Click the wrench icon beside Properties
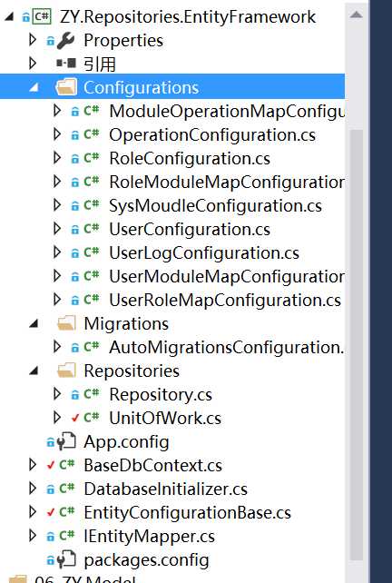 [65, 40]
